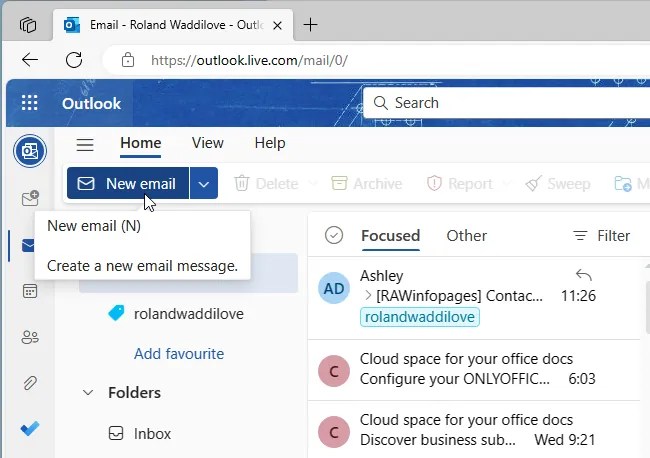Viewport: 650px width, 458px height.
Task: Click the Move to folder icon
Action: coord(623,183)
